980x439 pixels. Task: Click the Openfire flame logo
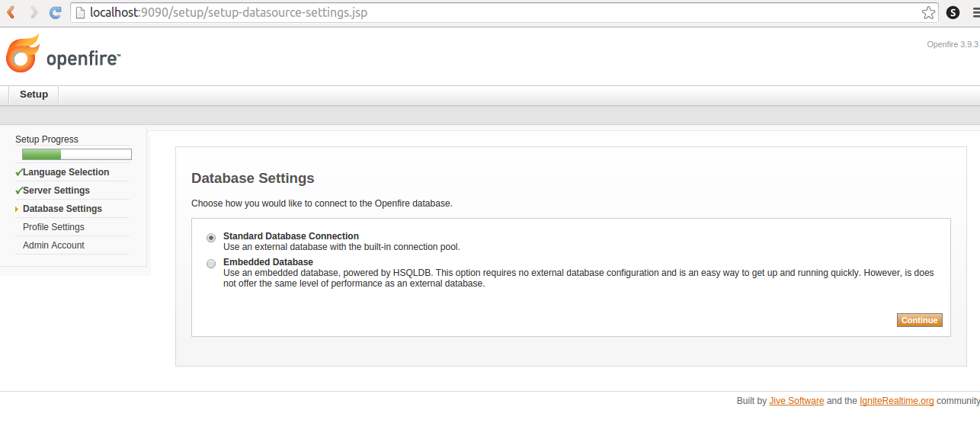pyautogui.click(x=22, y=54)
